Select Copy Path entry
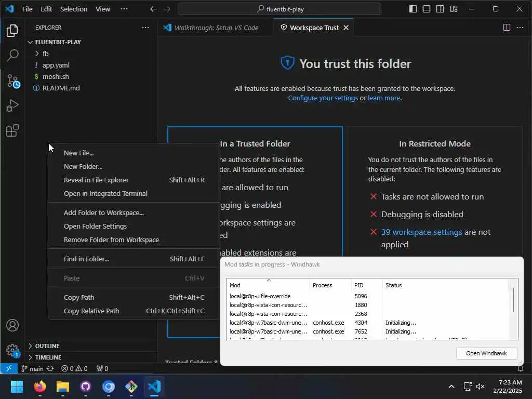The height and width of the screenshot is (399, 532). [134, 298]
